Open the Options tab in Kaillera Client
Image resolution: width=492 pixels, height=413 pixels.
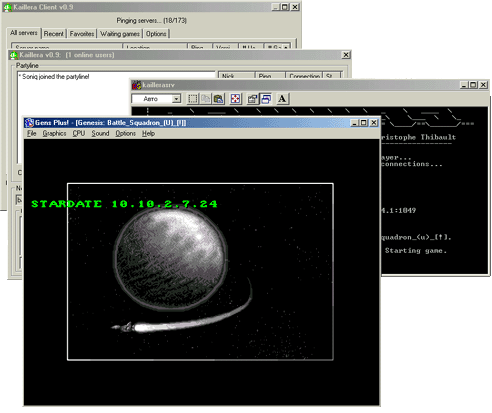pos(156,34)
